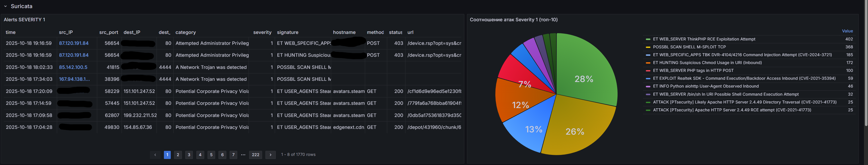Image resolution: width=868 pixels, height=165 pixels.
Task: Open the Alerts SEVERITY 1 panel menu
Action: pyautogui.click(x=24, y=20)
